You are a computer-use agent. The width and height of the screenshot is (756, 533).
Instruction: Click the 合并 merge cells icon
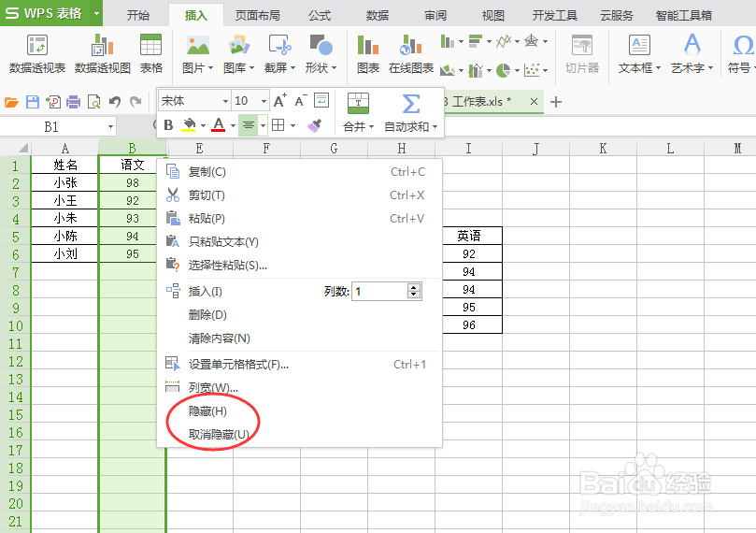tap(358, 106)
